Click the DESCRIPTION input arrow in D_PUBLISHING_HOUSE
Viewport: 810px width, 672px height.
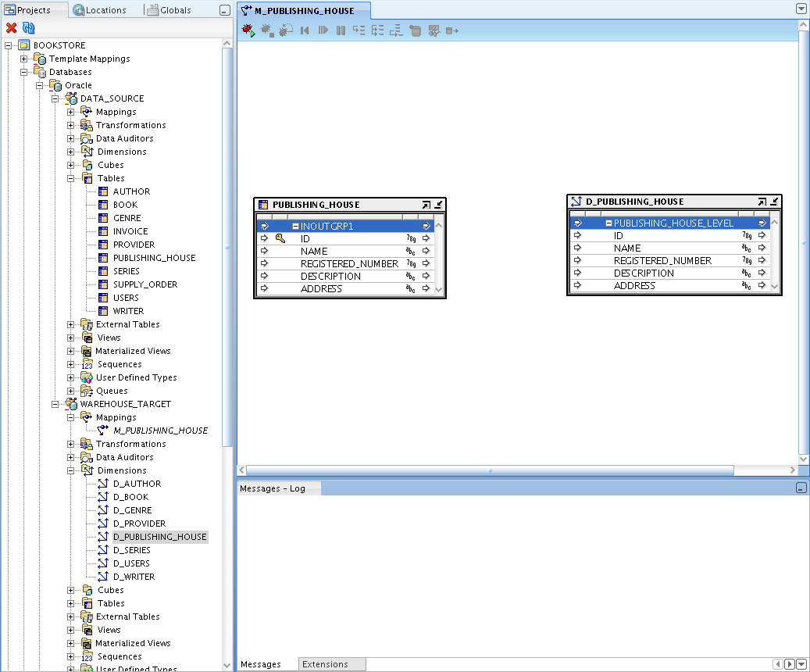click(x=577, y=273)
